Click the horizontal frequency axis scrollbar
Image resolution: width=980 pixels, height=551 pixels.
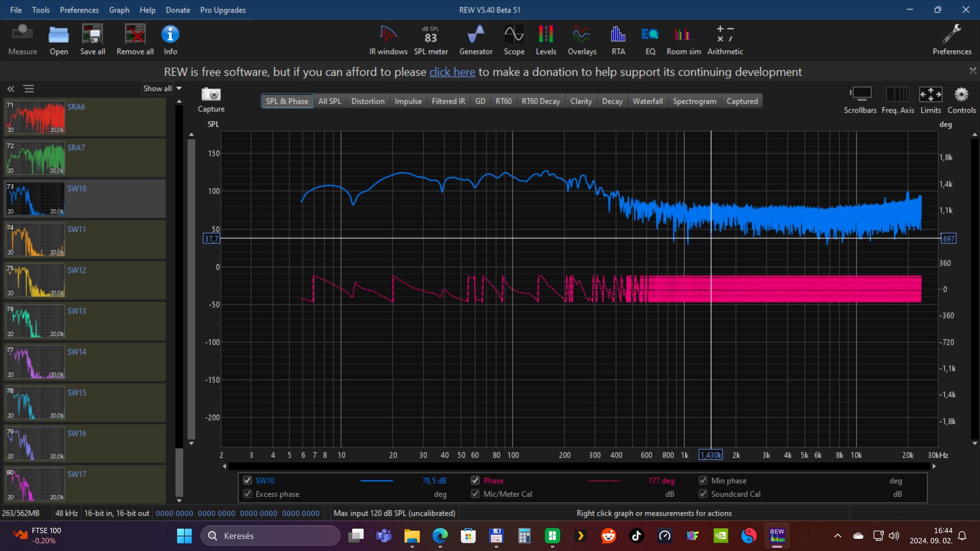click(579, 466)
